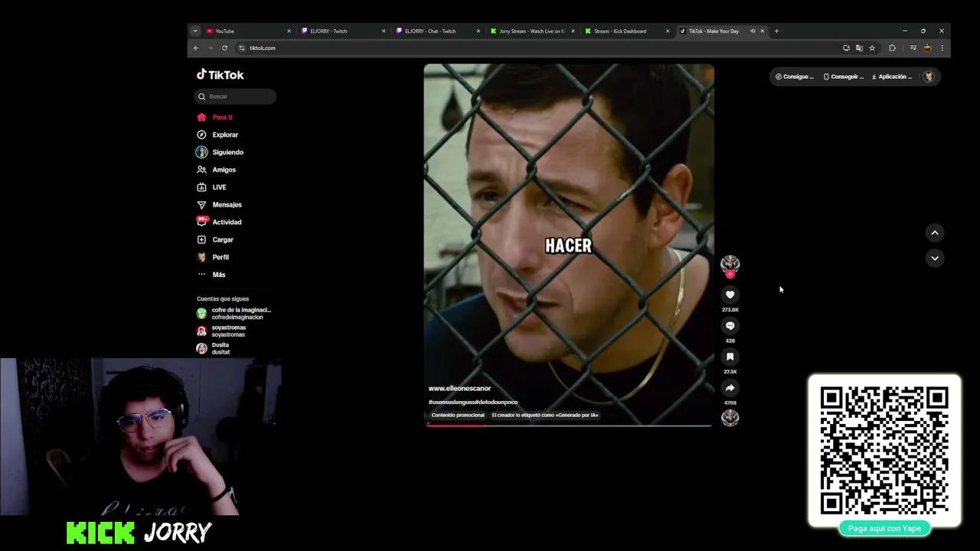The height and width of the screenshot is (551, 980).
Task: Click the www.elleonescanor username
Action: point(459,389)
